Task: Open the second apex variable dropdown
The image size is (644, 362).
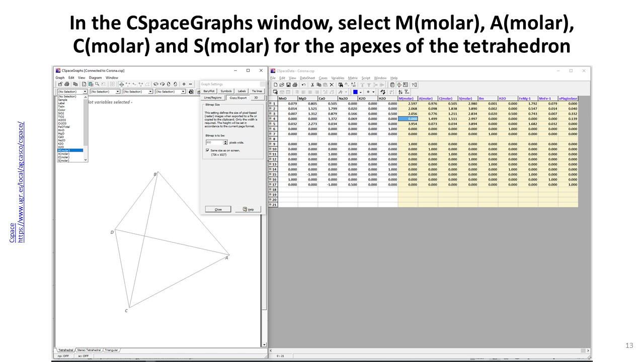Action: click(118, 92)
